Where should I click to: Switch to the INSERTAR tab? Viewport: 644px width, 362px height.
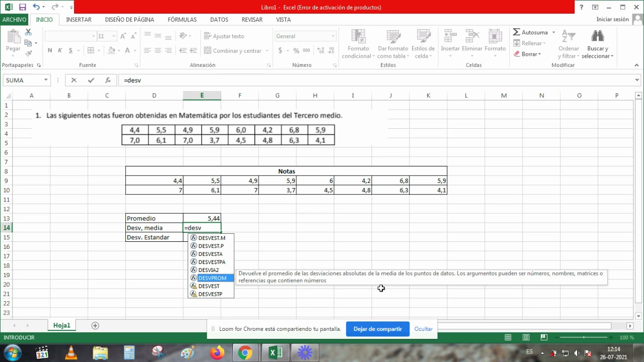[79, 20]
